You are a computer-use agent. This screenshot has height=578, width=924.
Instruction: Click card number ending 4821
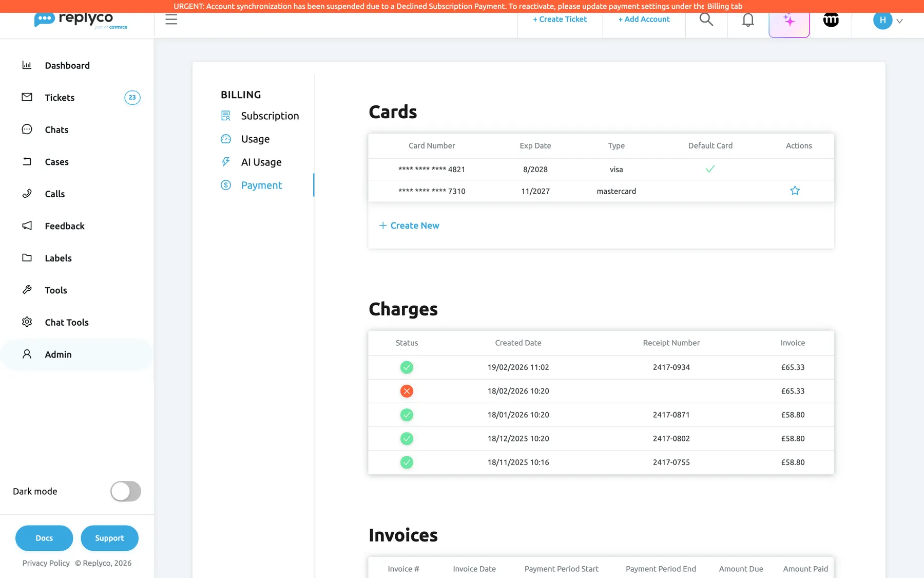[432, 169]
